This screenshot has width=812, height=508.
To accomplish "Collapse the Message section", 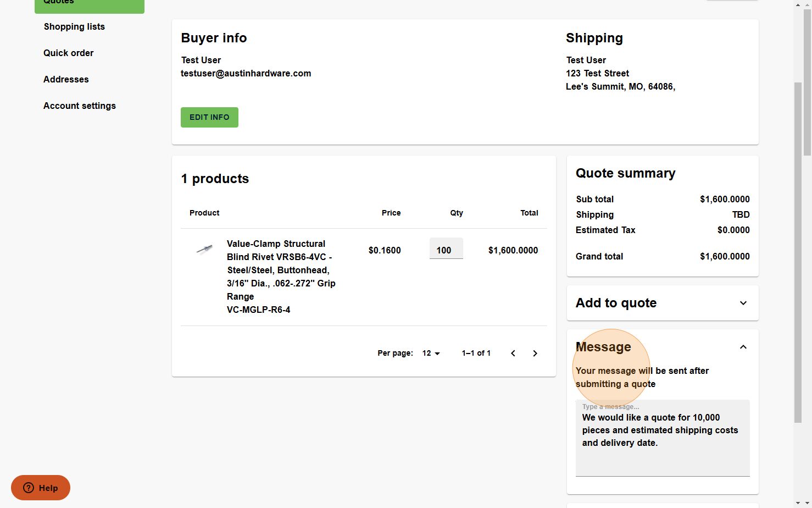I will 743,347.
